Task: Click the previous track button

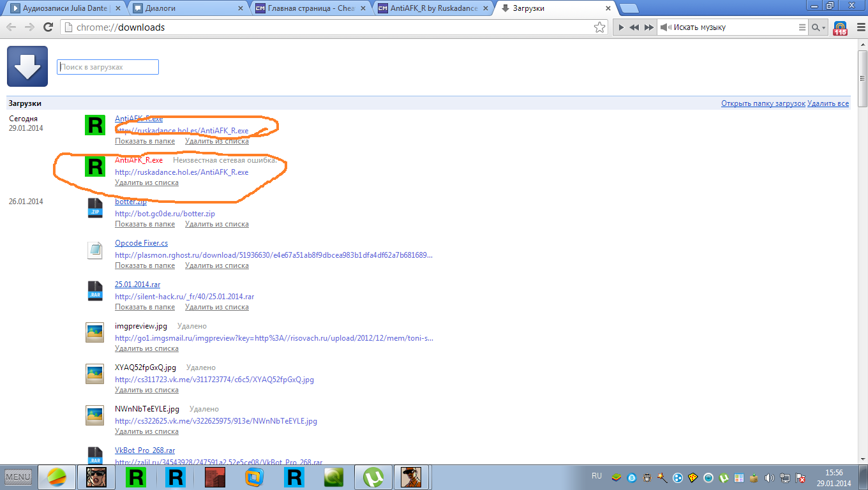Action: (x=634, y=27)
